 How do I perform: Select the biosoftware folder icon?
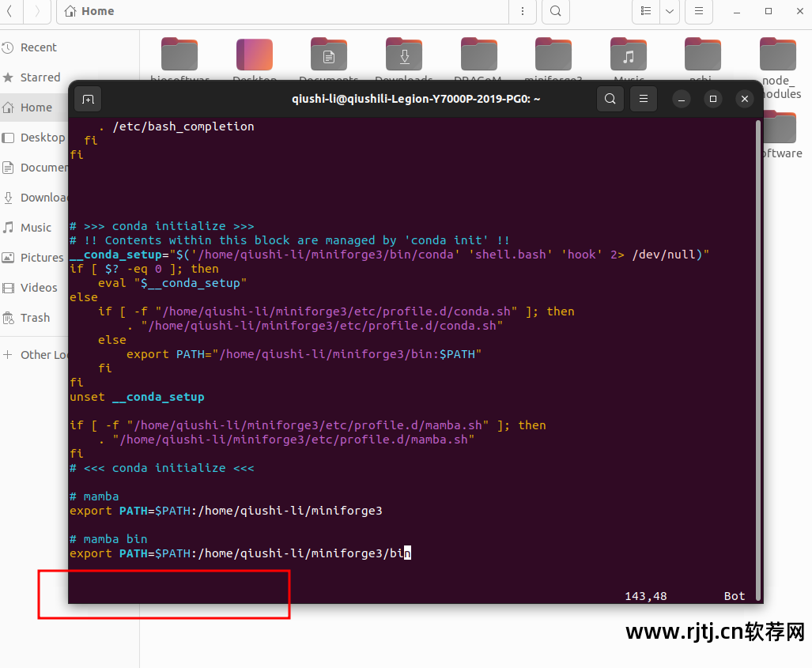179,54
